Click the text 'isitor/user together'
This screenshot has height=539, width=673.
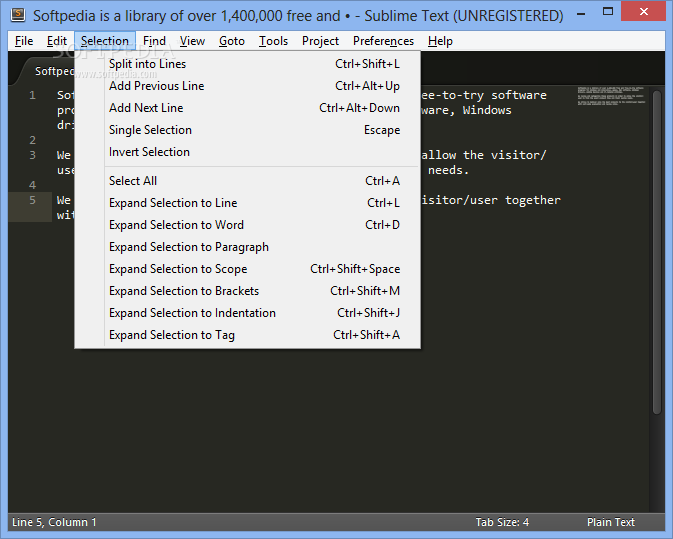click(491, 200)
